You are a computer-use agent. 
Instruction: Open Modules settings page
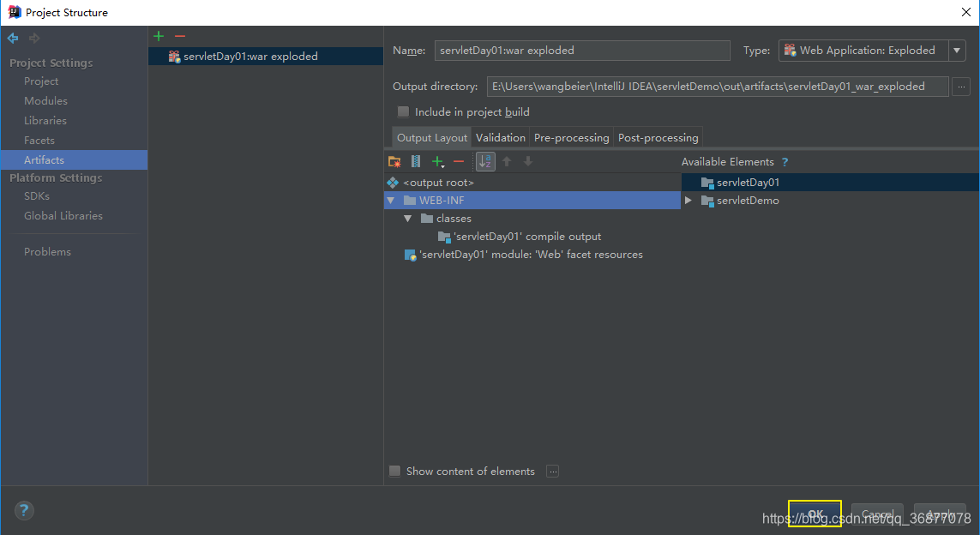45,100
